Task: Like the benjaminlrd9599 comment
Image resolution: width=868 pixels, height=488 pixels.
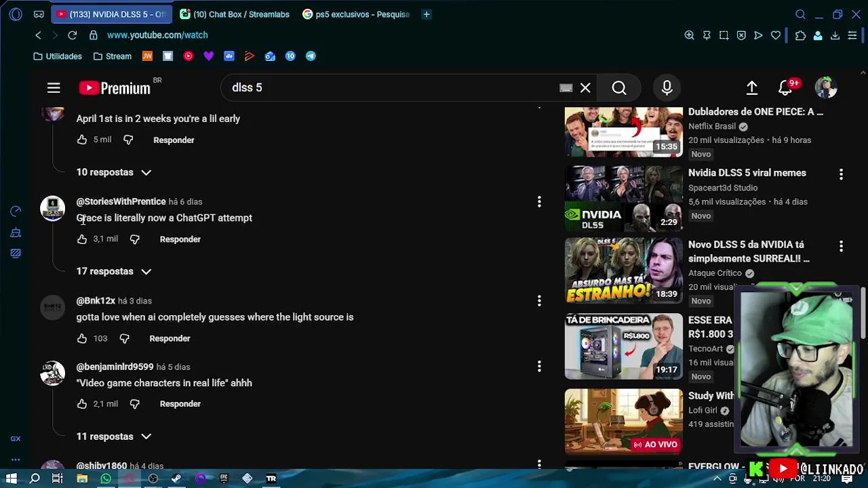Action: (x=82, y=404)
